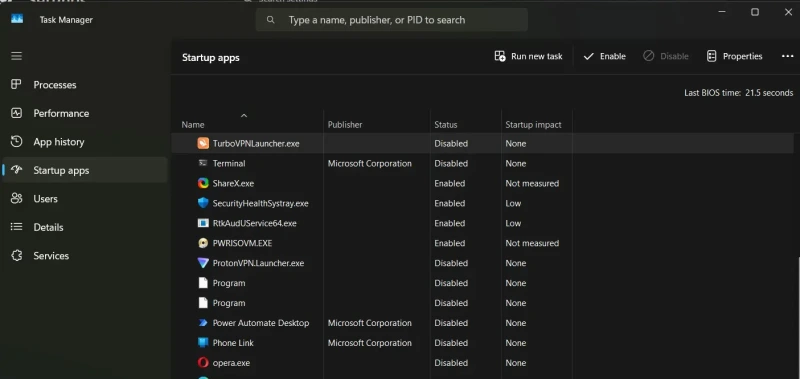This screenshot has height=379, width=800.
Task: Click the search box field
Action: (x=391, y=20)
